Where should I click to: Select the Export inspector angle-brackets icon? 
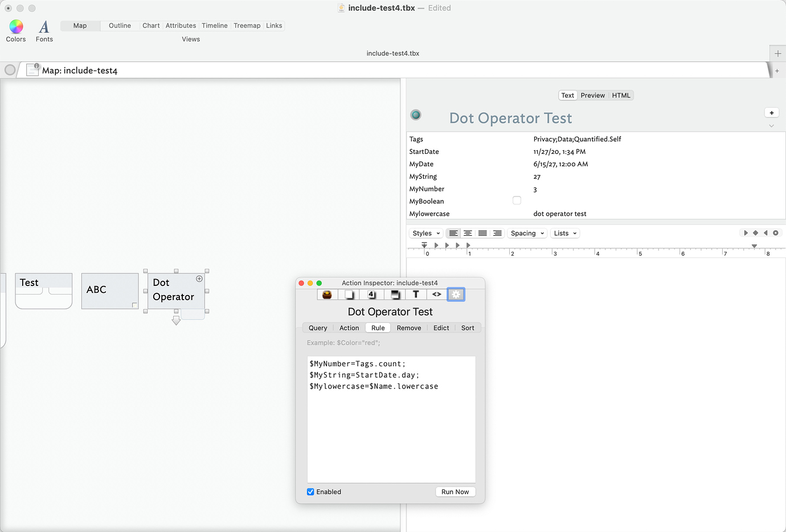tap(436, 294)
